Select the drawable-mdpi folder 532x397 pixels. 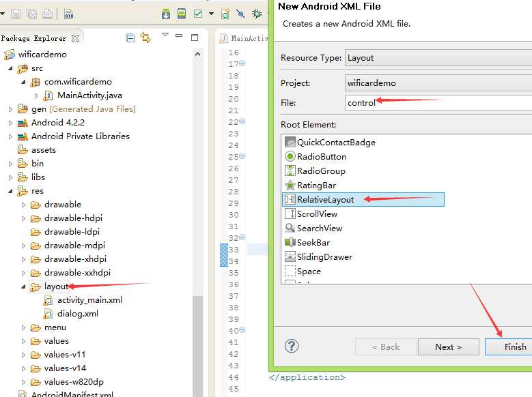(74, 245)
